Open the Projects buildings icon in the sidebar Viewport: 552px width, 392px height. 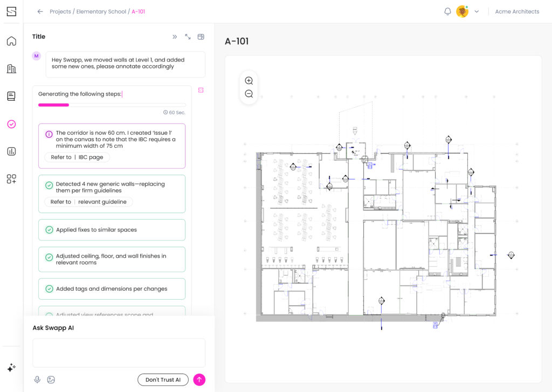[x=11, y=68]
